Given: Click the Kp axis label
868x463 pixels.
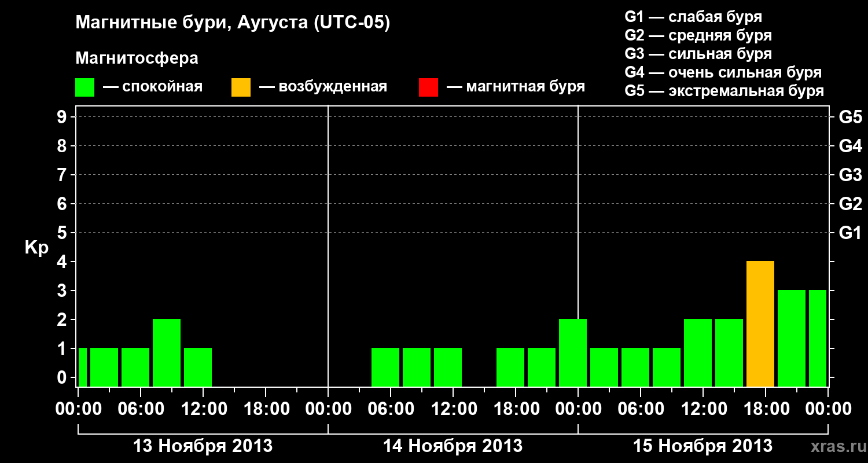Looking at the screenshot, I should (36, 248).
